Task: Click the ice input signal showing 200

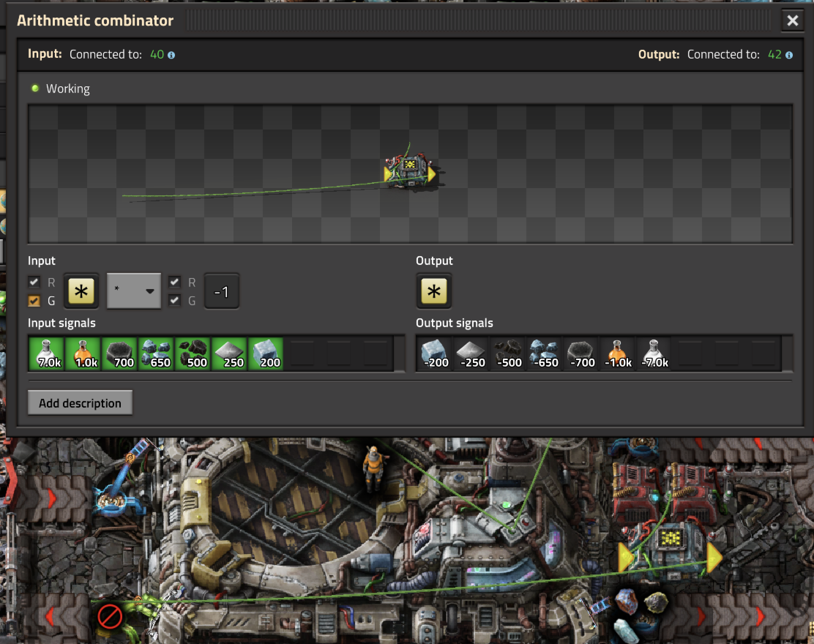Action: (x=266, y=354)
